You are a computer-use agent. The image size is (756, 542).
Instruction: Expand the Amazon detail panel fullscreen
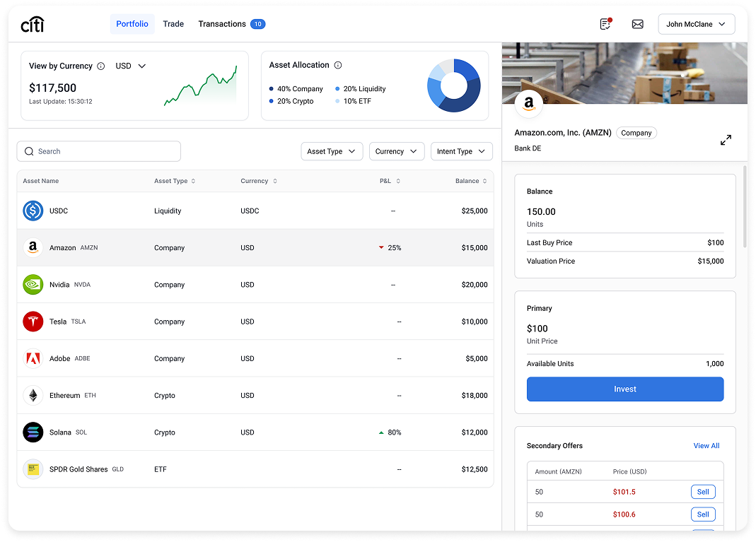point(726,140)
